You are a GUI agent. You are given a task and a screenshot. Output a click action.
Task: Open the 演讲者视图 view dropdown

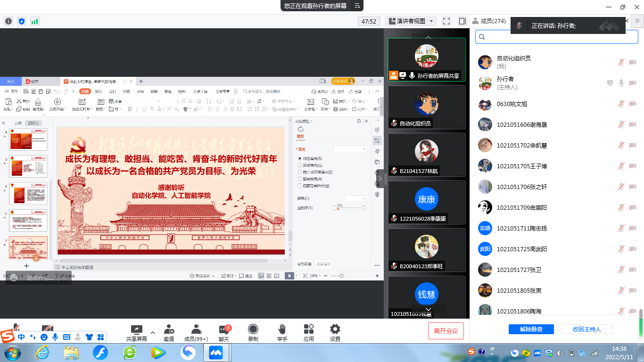(411, 21)
